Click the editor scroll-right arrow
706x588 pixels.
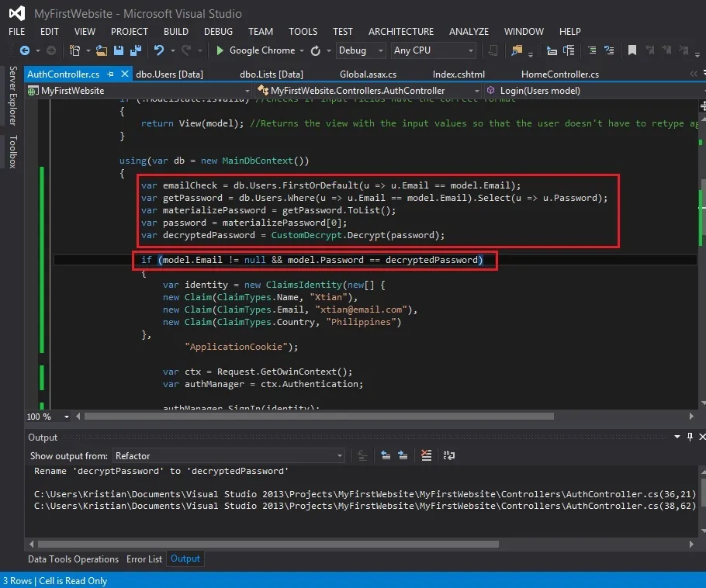click(x=691, y=417)
